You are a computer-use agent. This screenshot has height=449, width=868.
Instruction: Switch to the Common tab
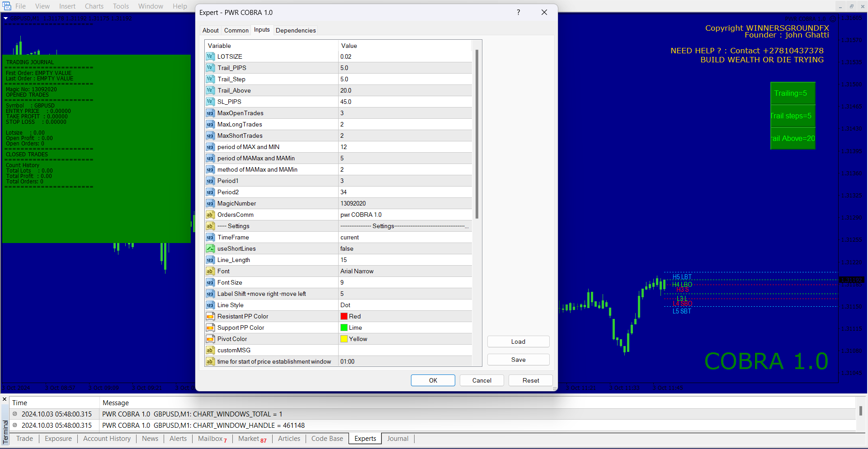pos(236,30)
